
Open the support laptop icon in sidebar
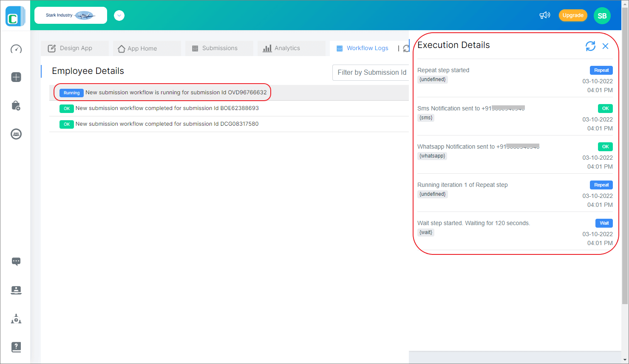click(x=16, y=290)
